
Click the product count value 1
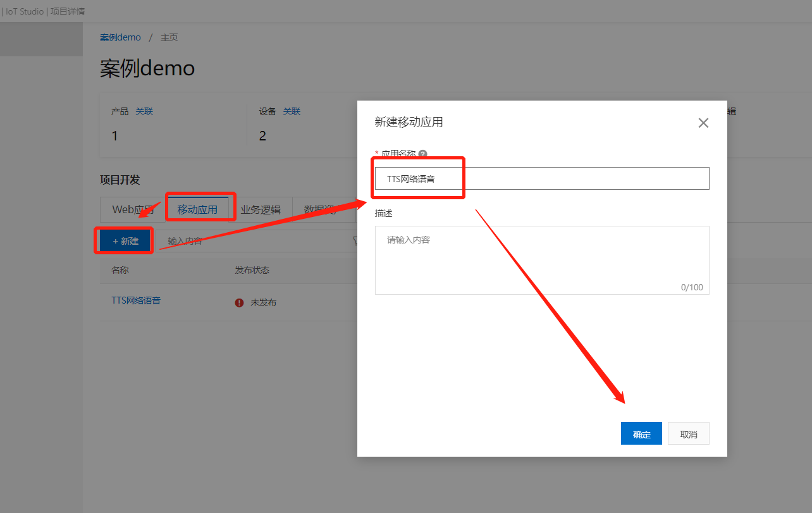point(114,136)
